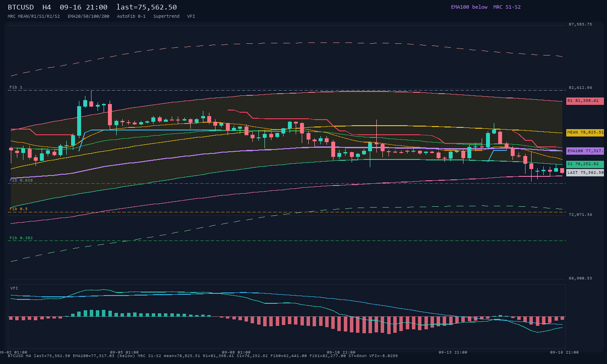Click the 09-02 01:00 time axis label
Image resolution: width=607 pixels, height=364 pixels.
[13, 352]
